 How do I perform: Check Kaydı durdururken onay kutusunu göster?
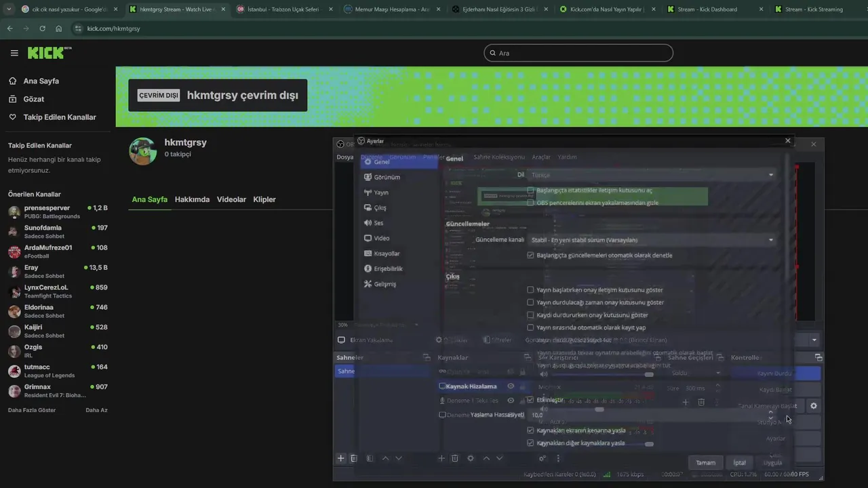(x=531, y=315)
